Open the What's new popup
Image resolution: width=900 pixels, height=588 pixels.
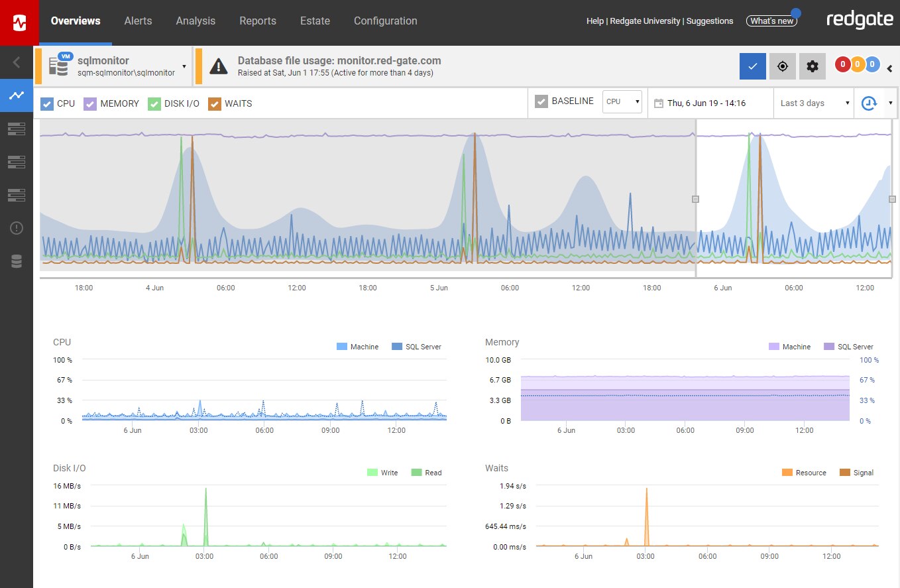coord(771,21)
